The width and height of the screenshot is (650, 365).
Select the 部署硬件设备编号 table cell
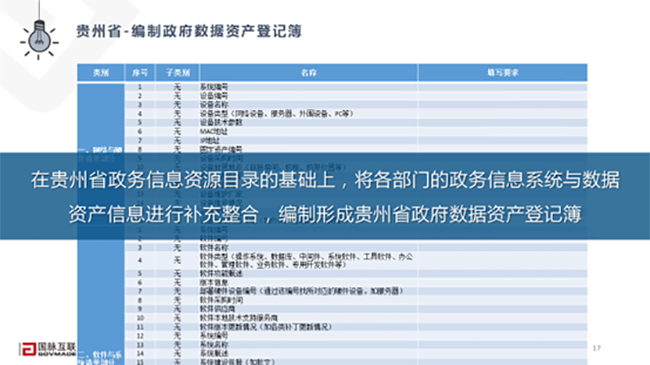[x=308, y=291]
